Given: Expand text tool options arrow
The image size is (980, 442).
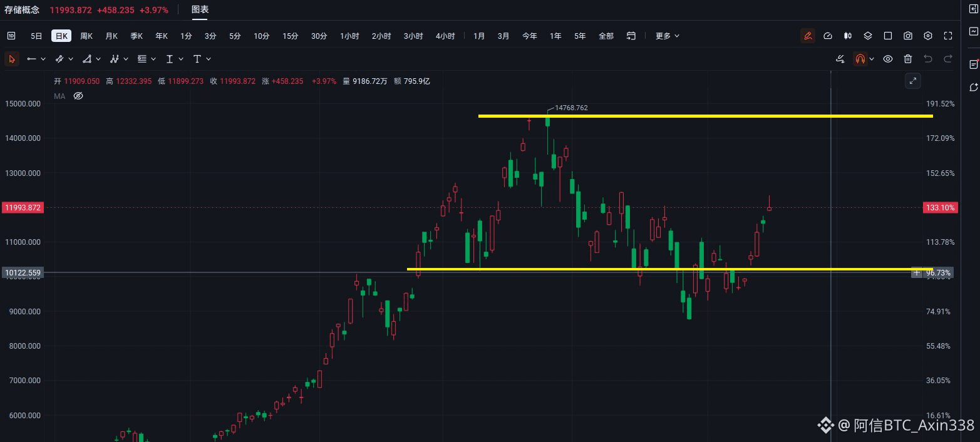Looking at the screenshot, I should 209,59.
